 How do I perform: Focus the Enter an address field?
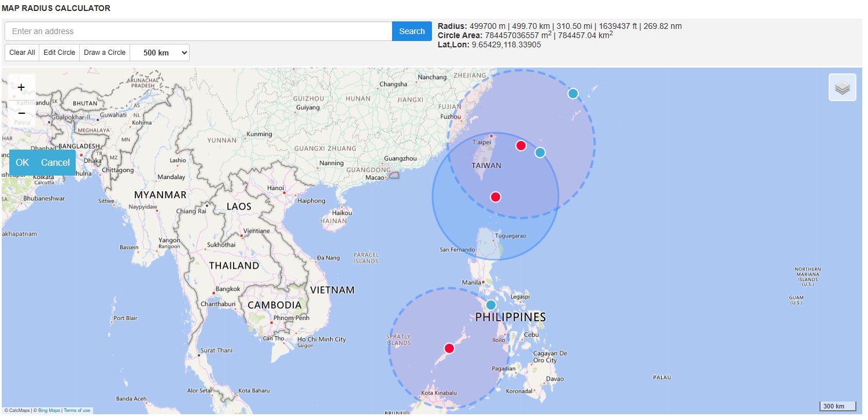tap(198, 31)
